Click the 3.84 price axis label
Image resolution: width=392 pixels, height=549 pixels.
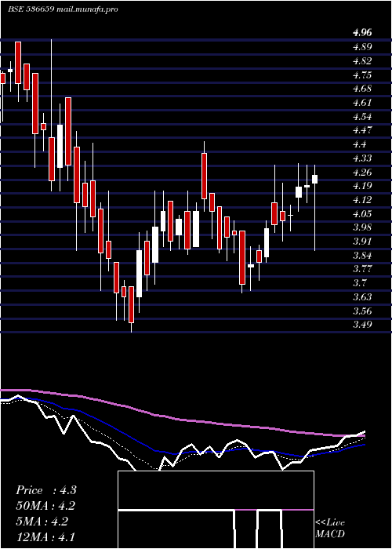[362, 256]
